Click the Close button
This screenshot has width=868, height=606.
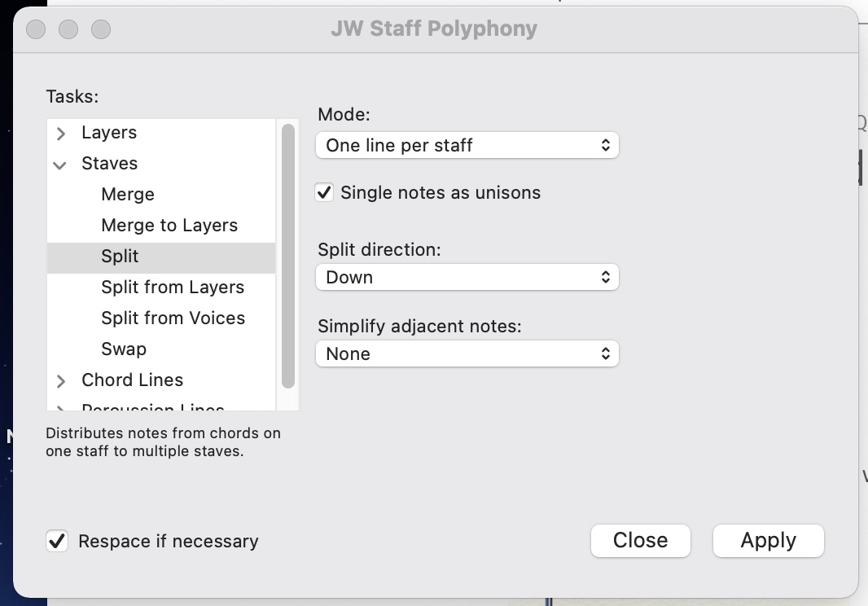(x=640, y=541)
